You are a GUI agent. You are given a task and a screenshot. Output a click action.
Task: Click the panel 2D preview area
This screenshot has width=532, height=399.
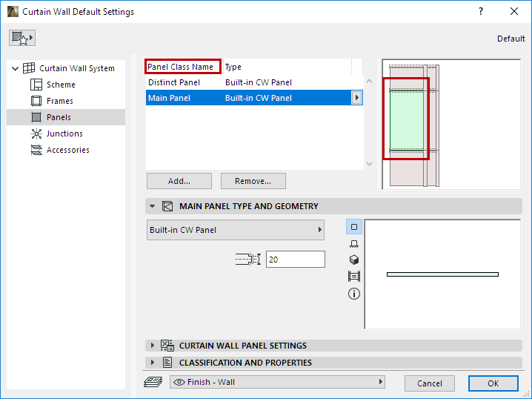443,274
